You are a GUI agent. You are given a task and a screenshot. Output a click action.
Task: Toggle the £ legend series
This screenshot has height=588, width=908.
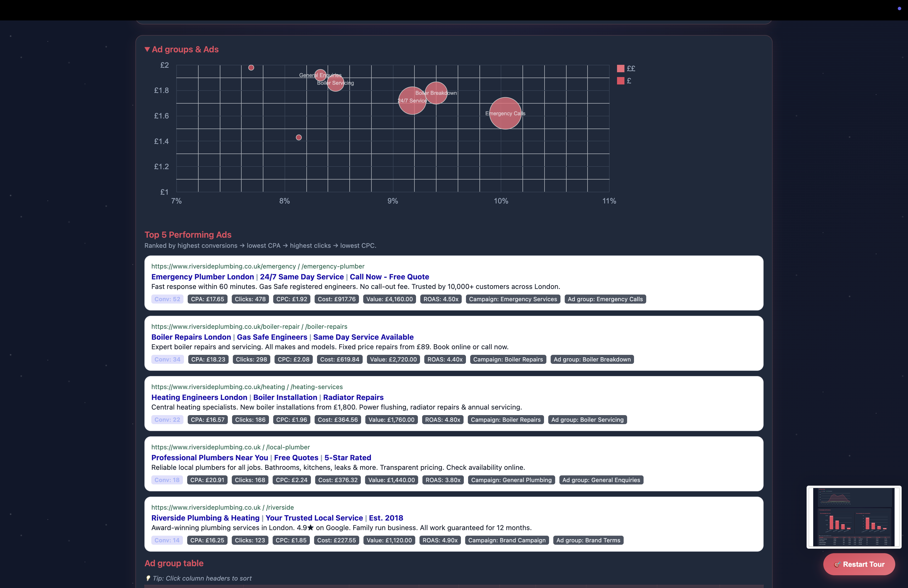tap(624, 81)
